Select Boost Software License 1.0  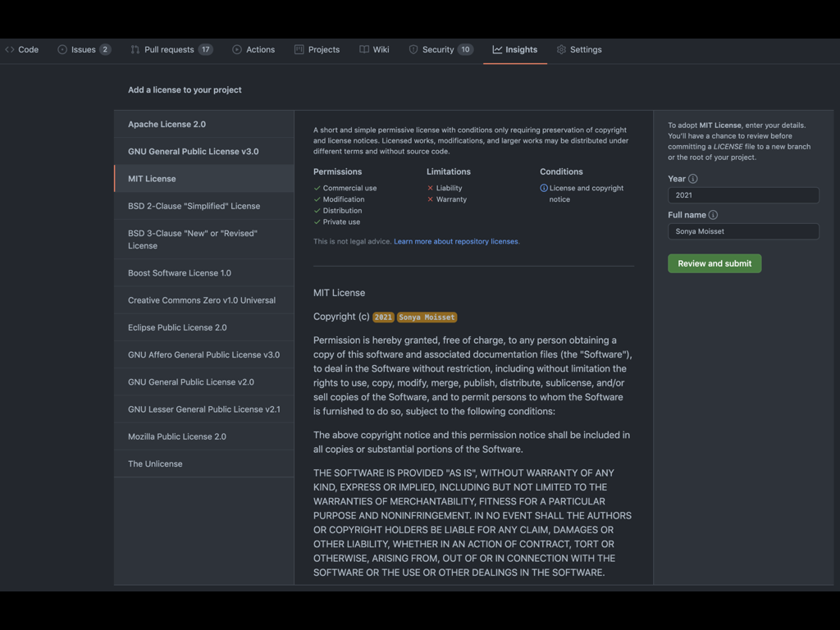pyautogui.click(x=204, y=273)
